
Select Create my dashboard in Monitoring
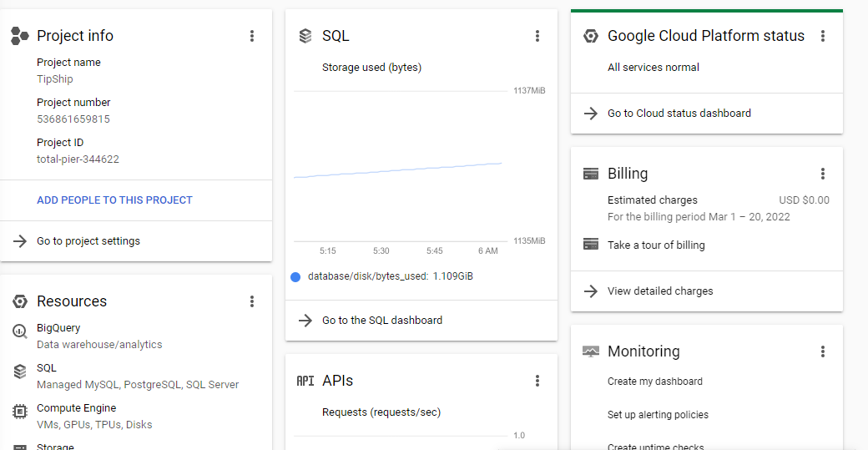click(x=655, y=382)
